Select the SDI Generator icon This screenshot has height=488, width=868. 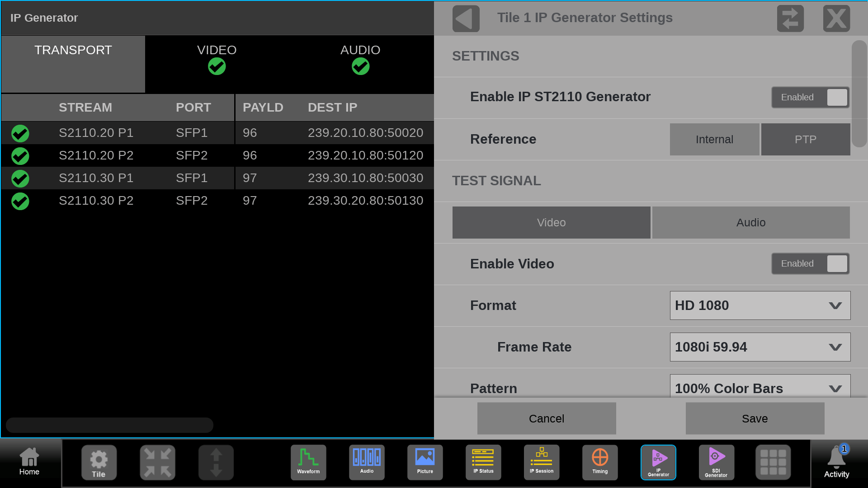point(716,462)
